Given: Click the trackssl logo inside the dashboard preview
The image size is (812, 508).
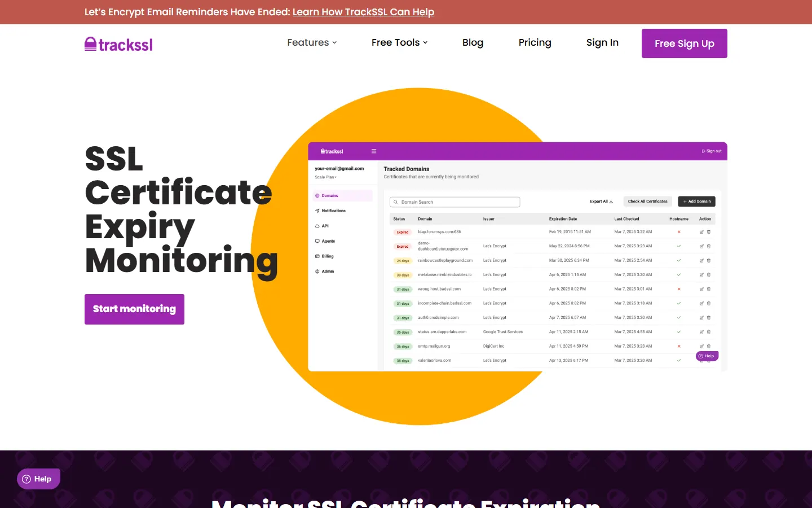Looking at the screenshot, I should tap(332, 151).
